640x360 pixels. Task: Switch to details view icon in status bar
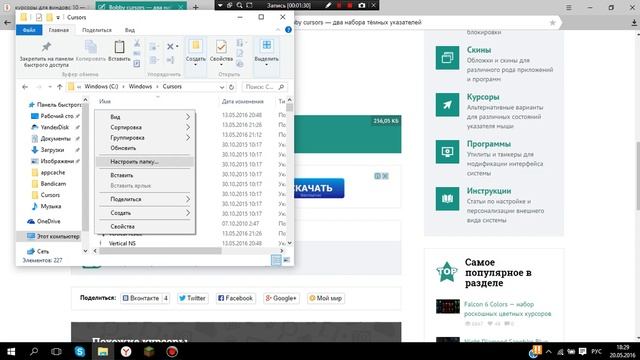276,260
